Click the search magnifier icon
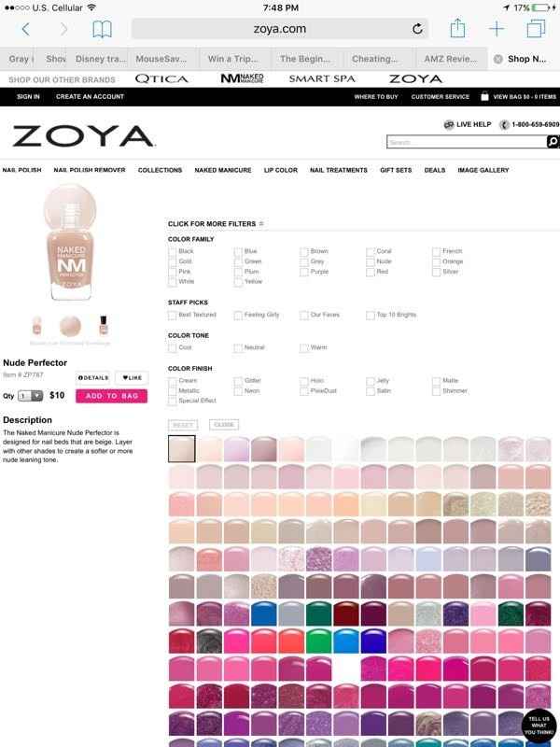 pyautogui.click(x=553, y=142)
